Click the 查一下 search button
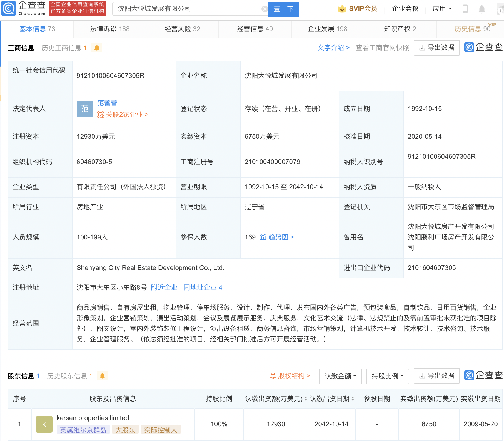Viewport: 504px width, 441px height. (283, 9)
